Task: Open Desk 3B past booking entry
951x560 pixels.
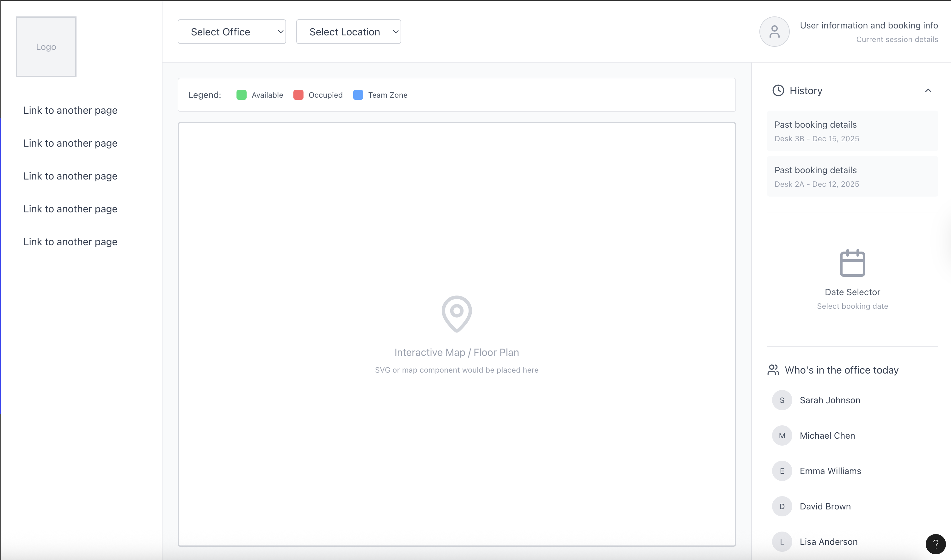Action: pyautogui.click(x=852, y=131)
